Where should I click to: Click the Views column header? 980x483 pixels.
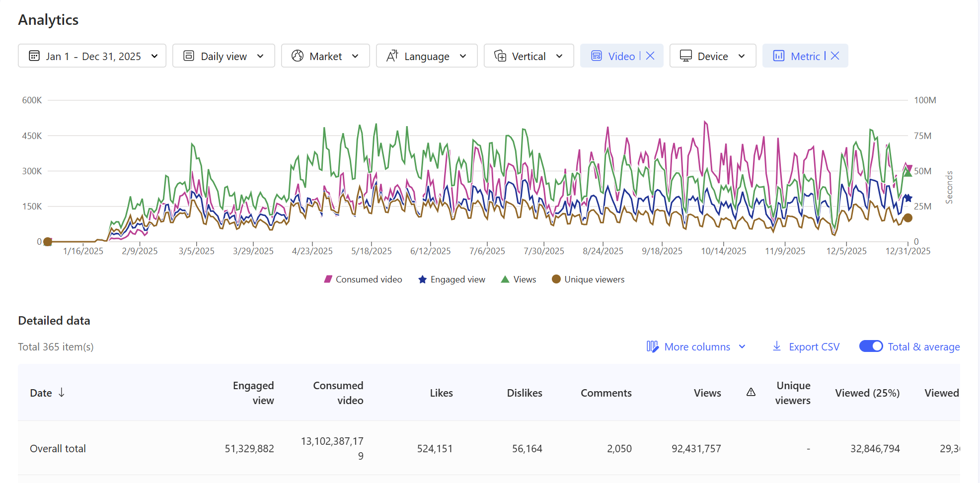tap(707, 393)
